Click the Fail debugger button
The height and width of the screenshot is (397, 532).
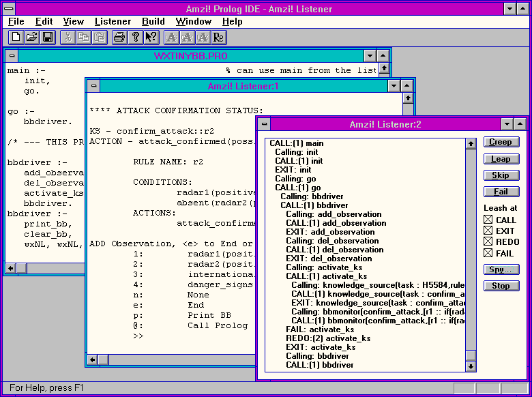[x=501, y=192]
